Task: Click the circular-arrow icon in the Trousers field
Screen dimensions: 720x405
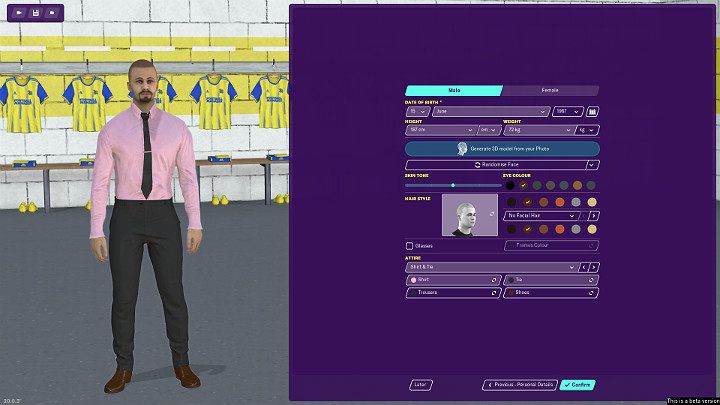Action: [494, 292]
